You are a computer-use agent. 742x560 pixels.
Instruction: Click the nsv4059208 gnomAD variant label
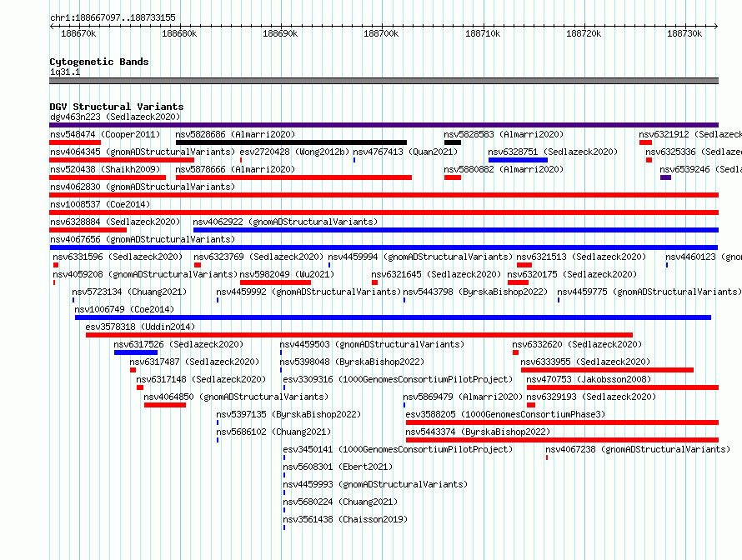point(145,274)
